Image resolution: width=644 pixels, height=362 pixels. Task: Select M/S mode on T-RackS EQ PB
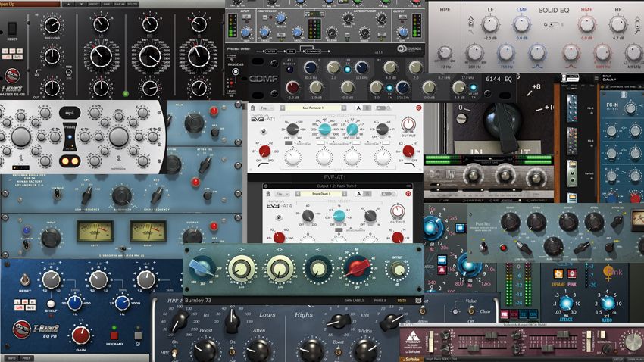point(30,307)
